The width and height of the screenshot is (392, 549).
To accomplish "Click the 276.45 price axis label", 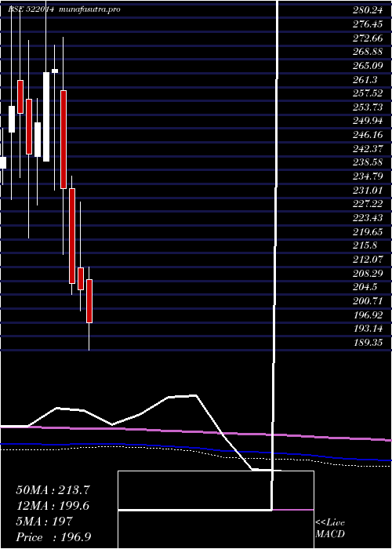I will 368,24.
